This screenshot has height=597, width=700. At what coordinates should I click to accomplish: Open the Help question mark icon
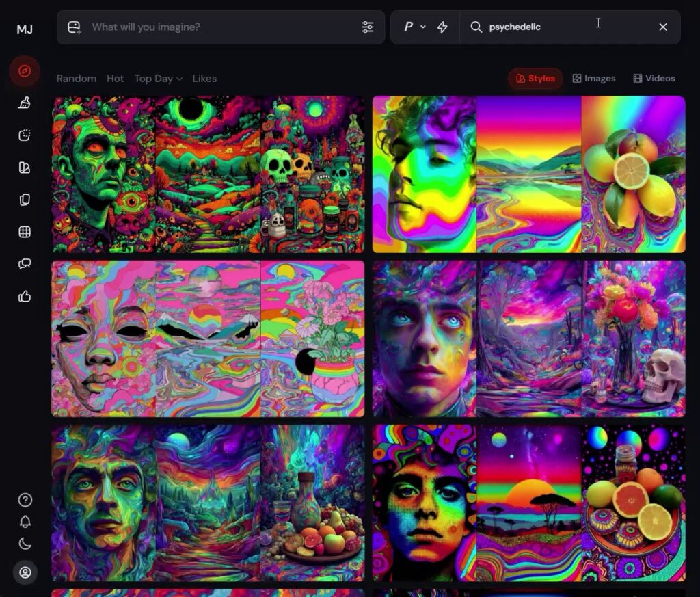[x=25, y=500]
